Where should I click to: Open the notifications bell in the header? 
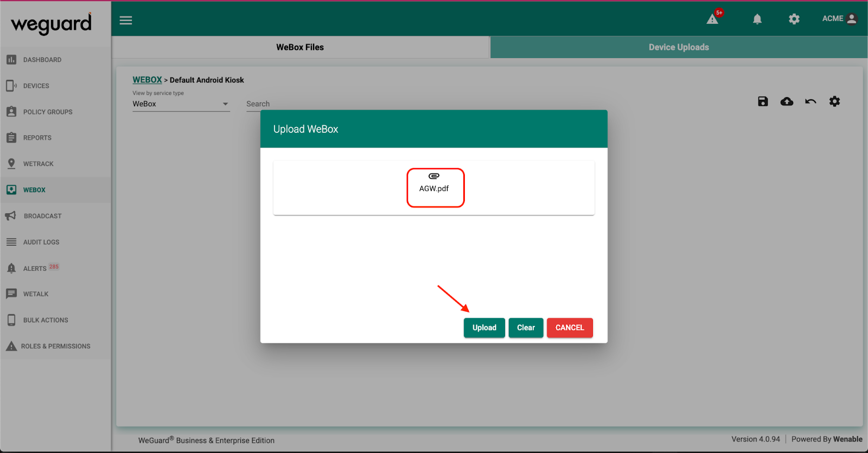coord(757,20)
